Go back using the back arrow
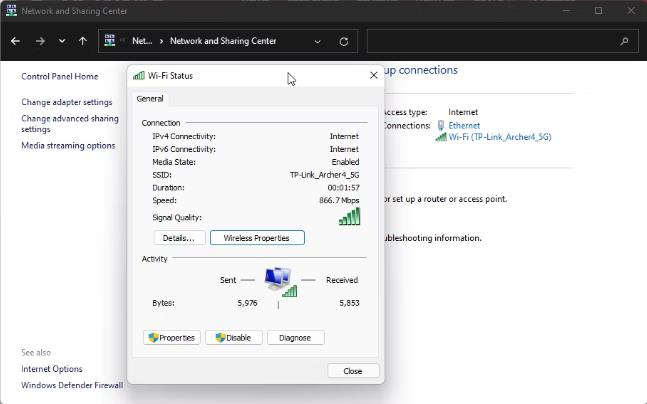 (x=15, y=41)
